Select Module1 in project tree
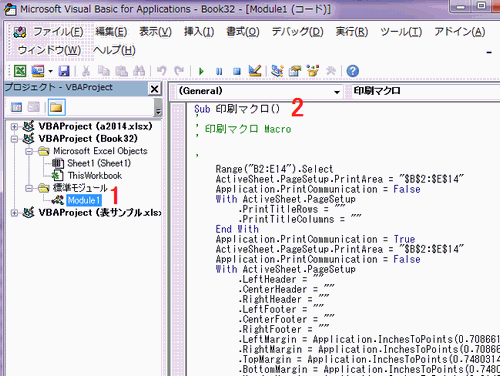This screenshot has height=376, width=500. [x=84, y=200]
